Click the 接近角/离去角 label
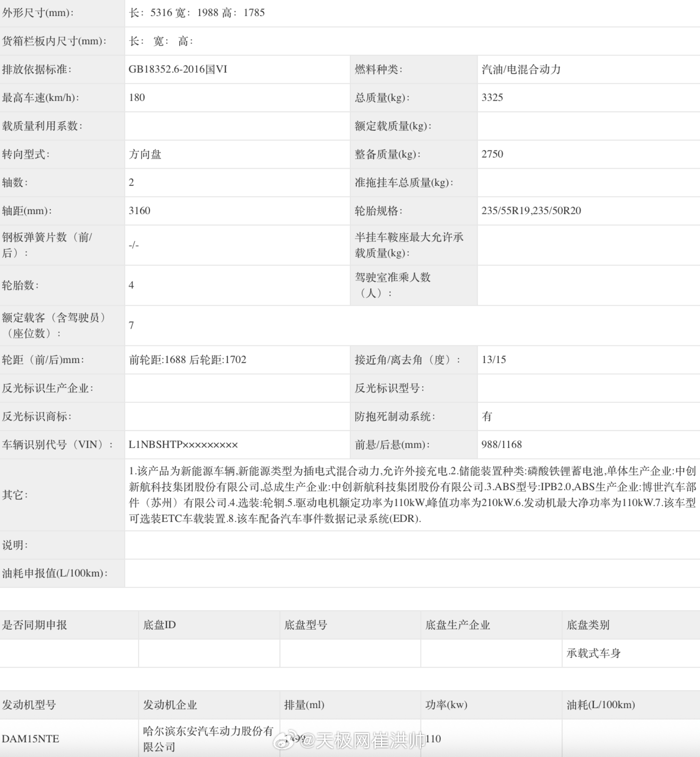Viewport: 700px width, 757px height. 407,360
